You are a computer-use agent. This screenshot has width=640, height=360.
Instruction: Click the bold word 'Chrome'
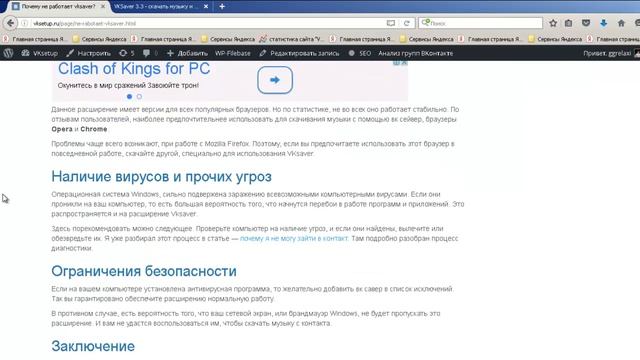coord(93,129)
